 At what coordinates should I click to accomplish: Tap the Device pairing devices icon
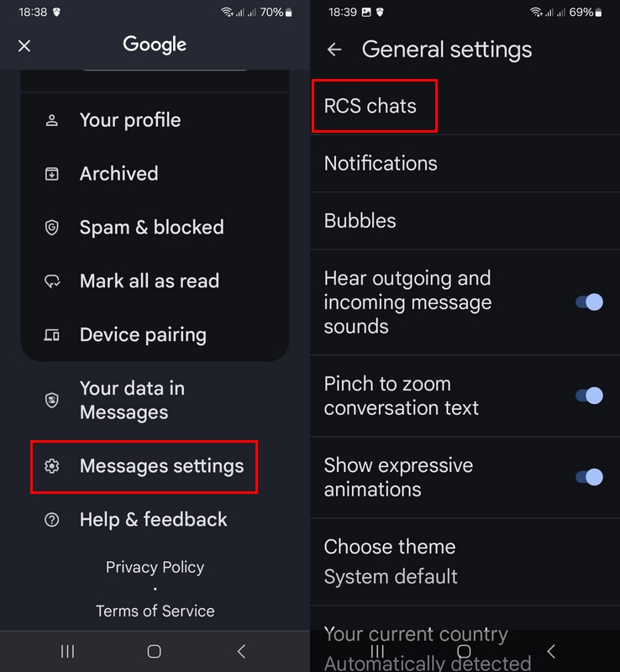(52, 334)
